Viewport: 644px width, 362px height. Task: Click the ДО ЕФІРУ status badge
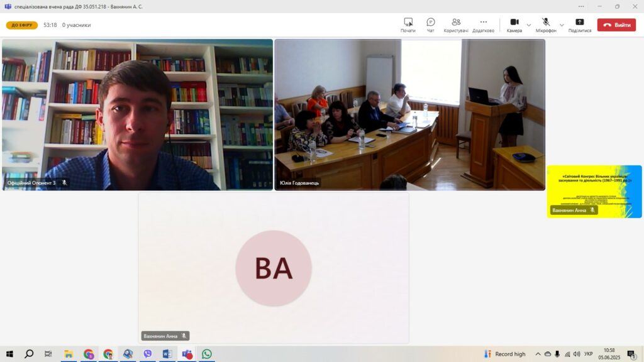(22, 25)
